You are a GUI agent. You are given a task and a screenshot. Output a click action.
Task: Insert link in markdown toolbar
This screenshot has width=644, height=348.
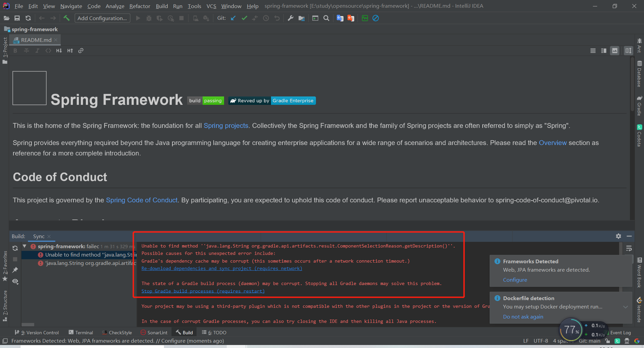81,51
